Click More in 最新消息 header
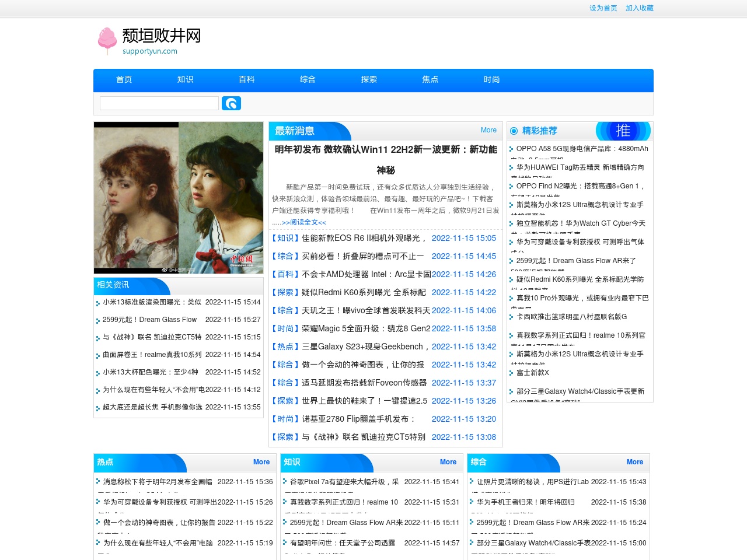The image size is (747, 560). click(x=488, y=130)
